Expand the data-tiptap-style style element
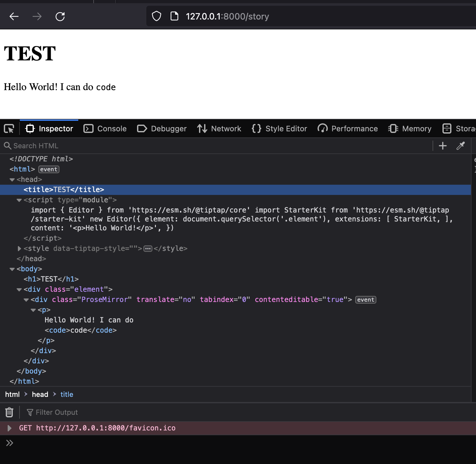The width and height of the screenshot is (476, 464). pyautogui.click(x=19, y=248)
